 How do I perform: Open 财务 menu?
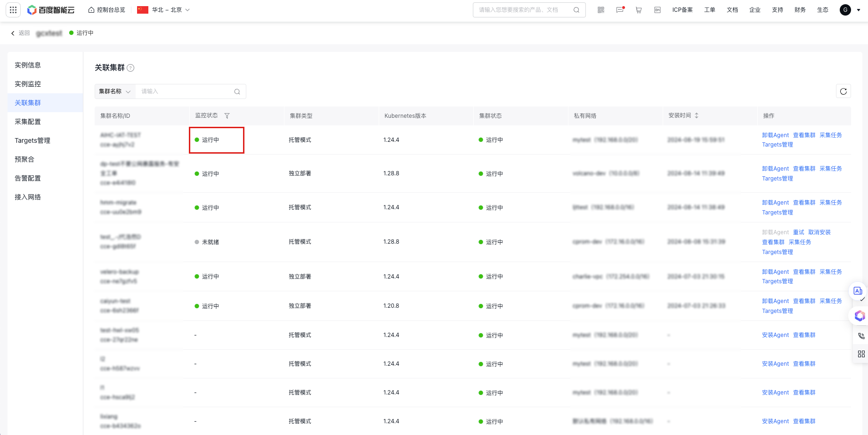point(800,10)
